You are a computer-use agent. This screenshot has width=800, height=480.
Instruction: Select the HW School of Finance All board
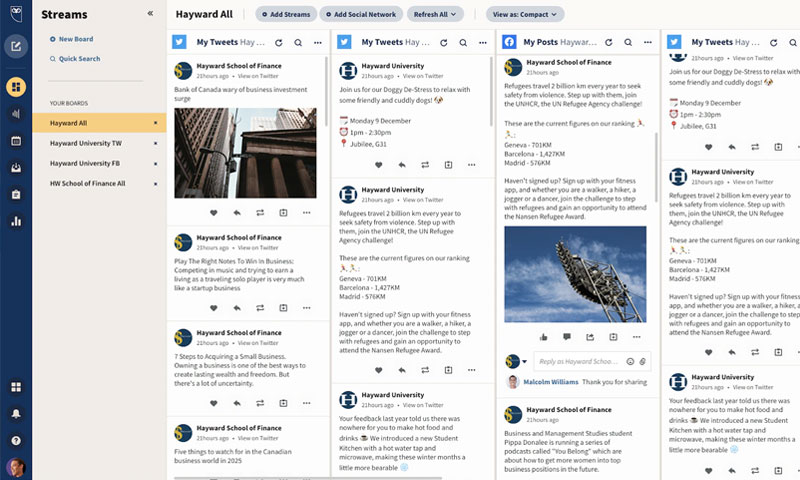pos(87,183)
